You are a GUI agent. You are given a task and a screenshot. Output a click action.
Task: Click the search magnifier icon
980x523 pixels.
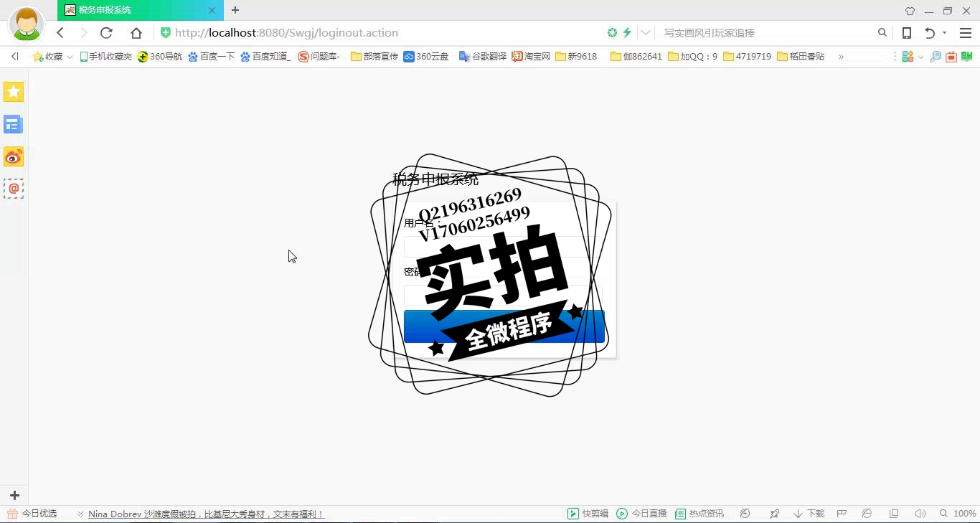[882, 33]
